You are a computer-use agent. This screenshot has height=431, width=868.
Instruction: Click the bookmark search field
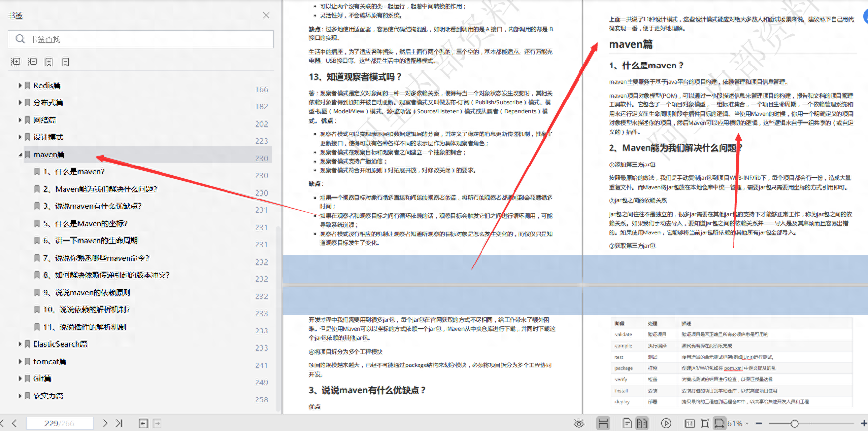141,39
